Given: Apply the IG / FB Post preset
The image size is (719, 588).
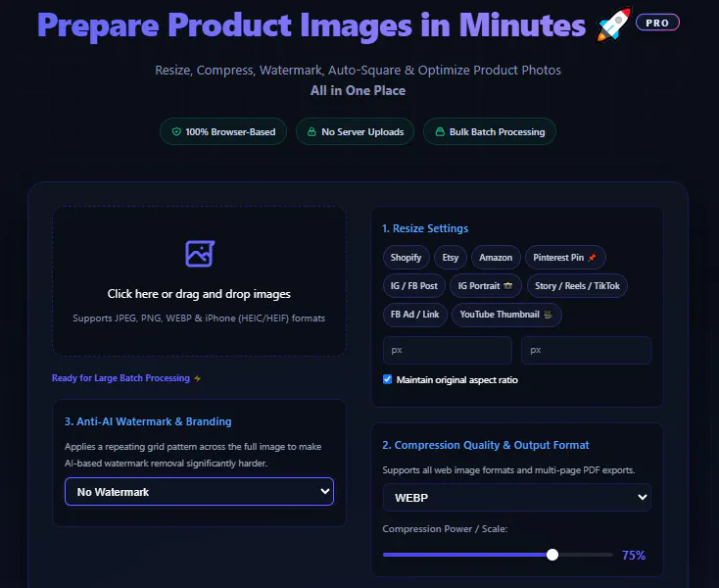Looking at the screenshot, I should pos(414,286).
